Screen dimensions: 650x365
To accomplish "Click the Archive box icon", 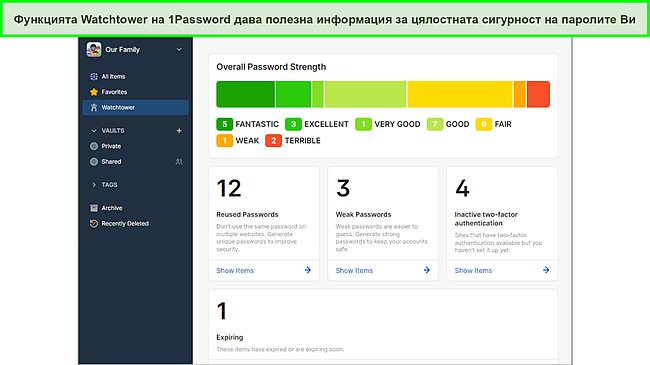I will tap(94, 208).
